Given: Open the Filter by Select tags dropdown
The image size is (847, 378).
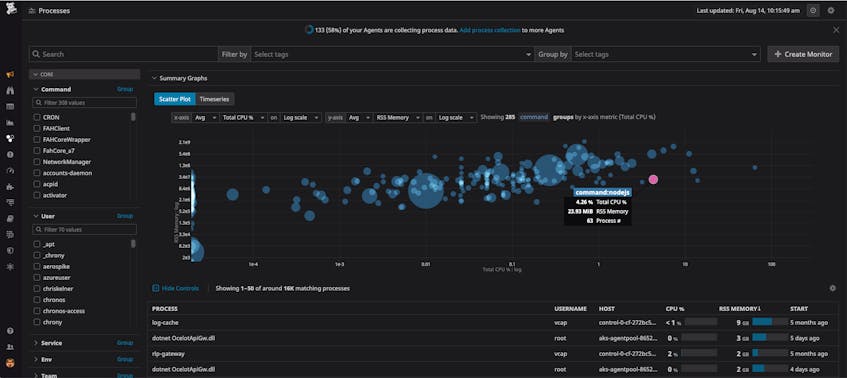Looking at the screenshot, I should [392, 54].
